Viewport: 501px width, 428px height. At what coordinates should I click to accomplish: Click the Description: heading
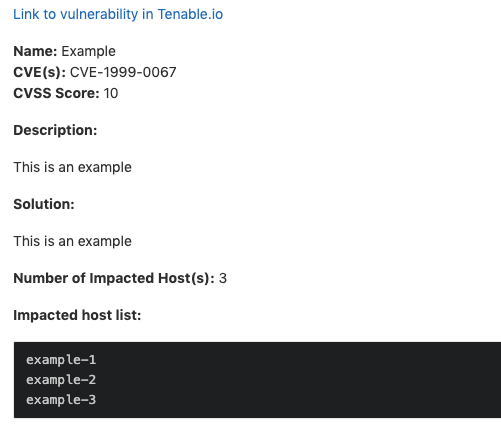55,130
